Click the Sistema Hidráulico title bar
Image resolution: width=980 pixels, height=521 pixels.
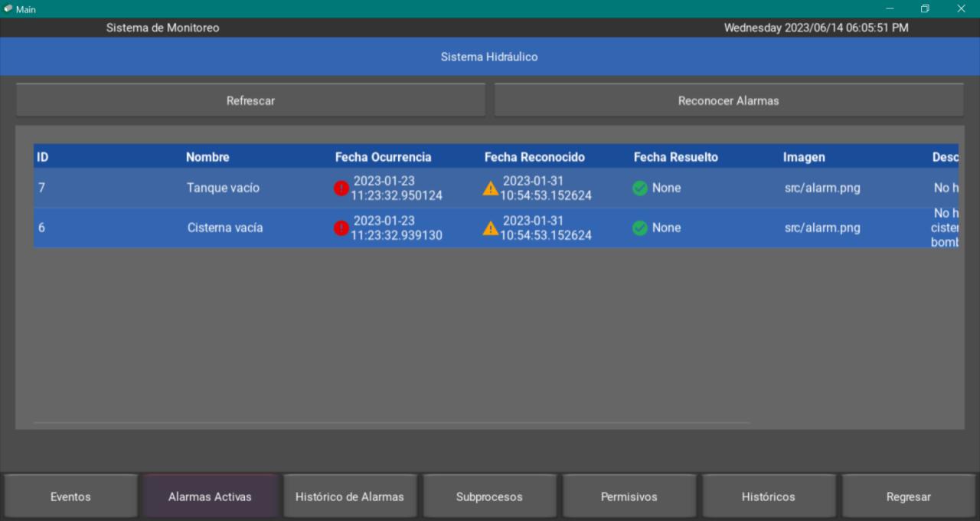(489, 57)
